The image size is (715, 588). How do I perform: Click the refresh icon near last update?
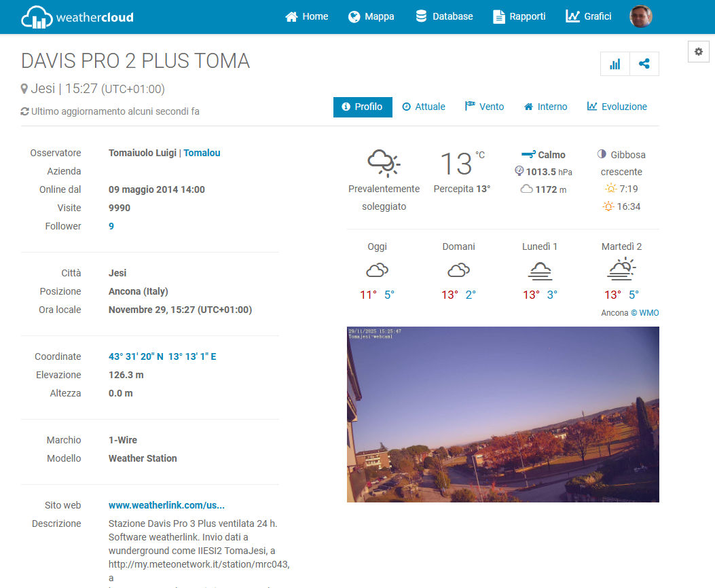coord(25,111)
